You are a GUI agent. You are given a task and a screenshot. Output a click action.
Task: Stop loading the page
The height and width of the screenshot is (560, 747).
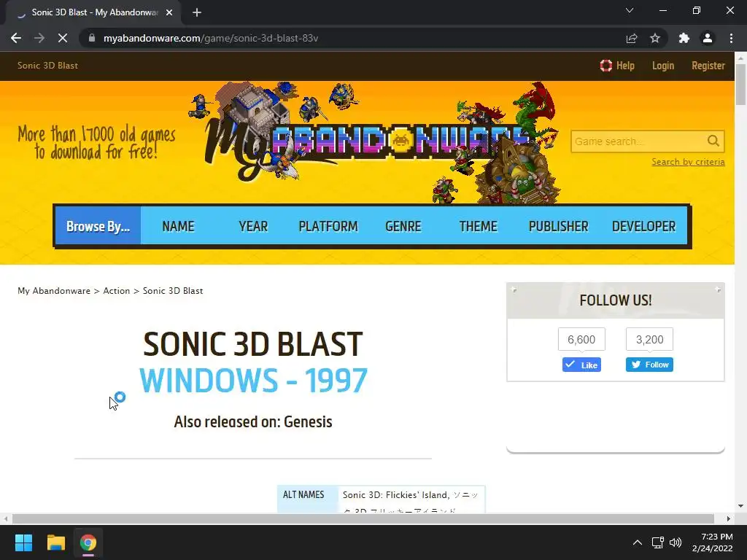click(63, 38)
